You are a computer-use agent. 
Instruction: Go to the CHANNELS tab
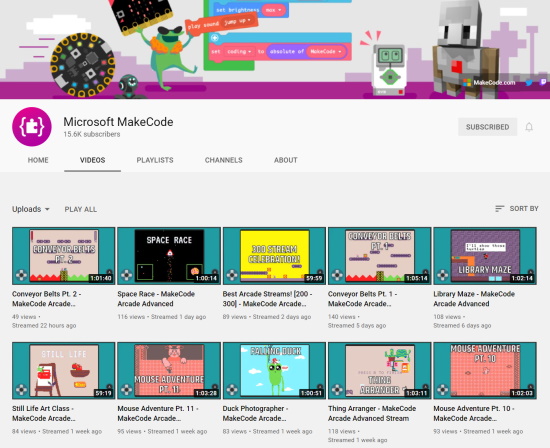tap(223, 160)
